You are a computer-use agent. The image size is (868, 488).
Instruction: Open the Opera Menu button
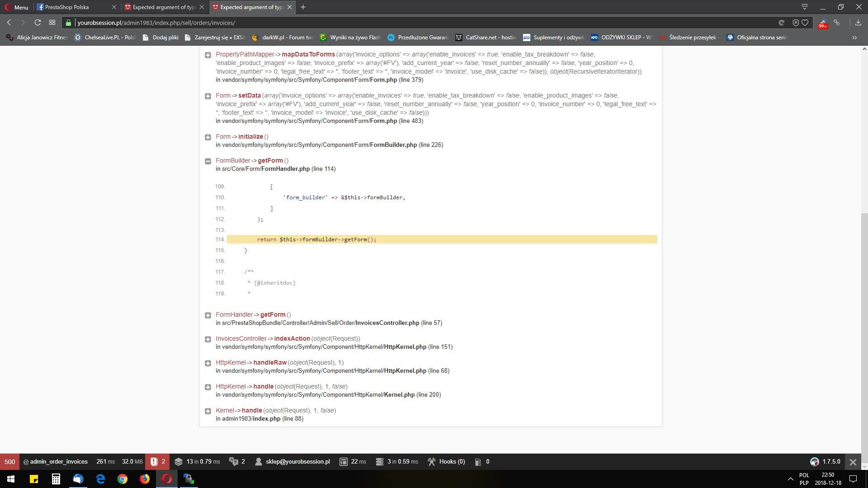coord(16,7)
